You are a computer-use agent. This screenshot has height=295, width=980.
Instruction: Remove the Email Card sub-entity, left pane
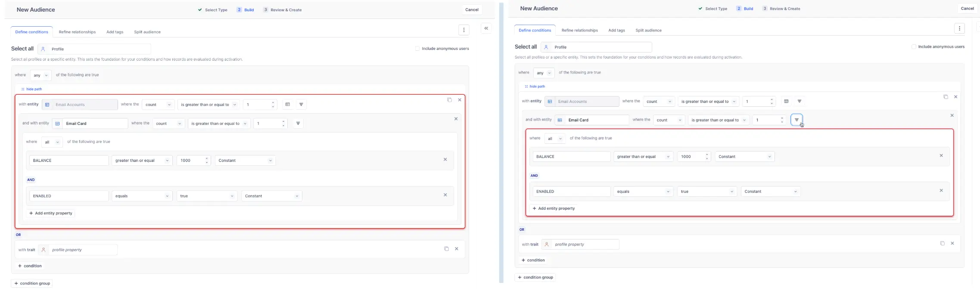[x=456, y=119]
